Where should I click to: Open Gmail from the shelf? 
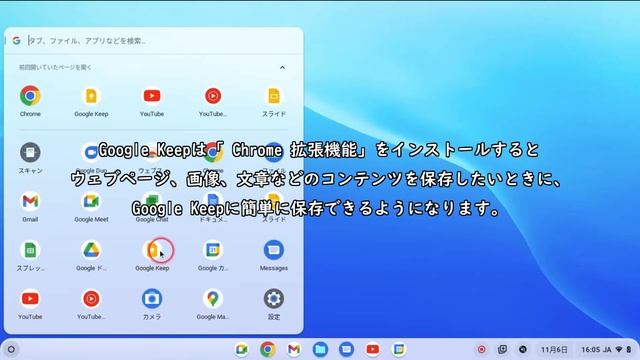click(294, 349)
